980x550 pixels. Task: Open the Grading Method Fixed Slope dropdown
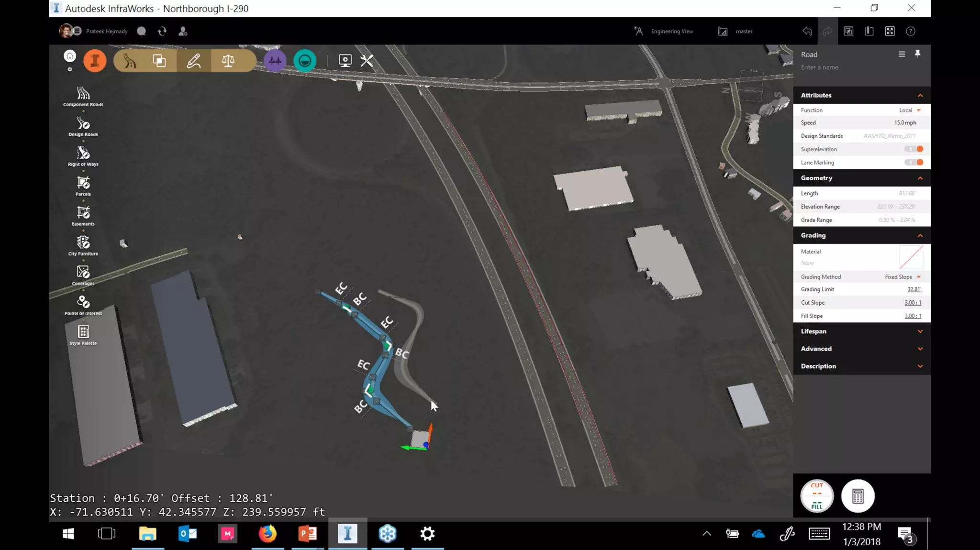click(903, 277)
